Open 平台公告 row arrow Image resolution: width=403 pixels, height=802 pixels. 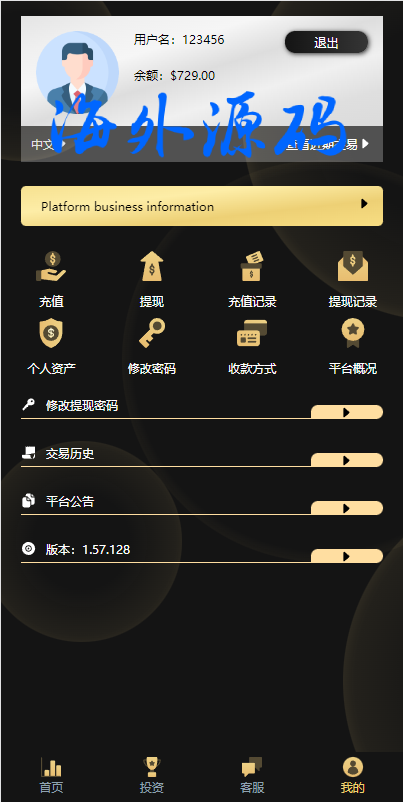347,508
